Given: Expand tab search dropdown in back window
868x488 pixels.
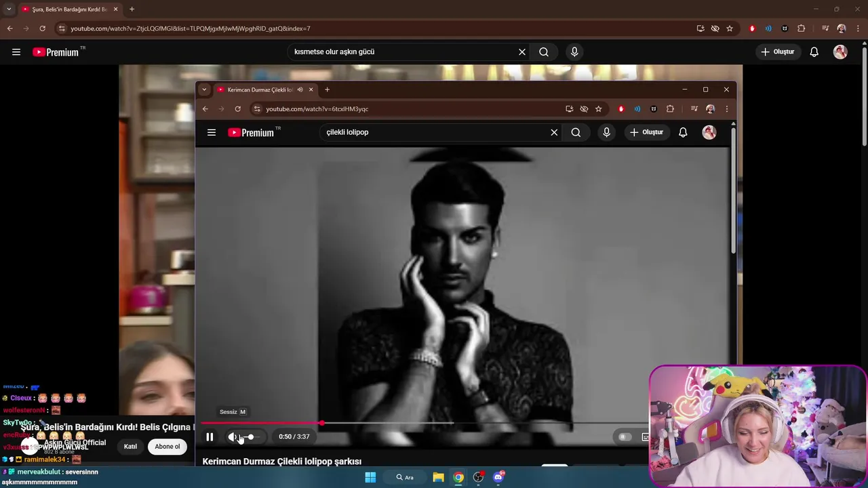Looking at the screenshot, I should [9, 9].
